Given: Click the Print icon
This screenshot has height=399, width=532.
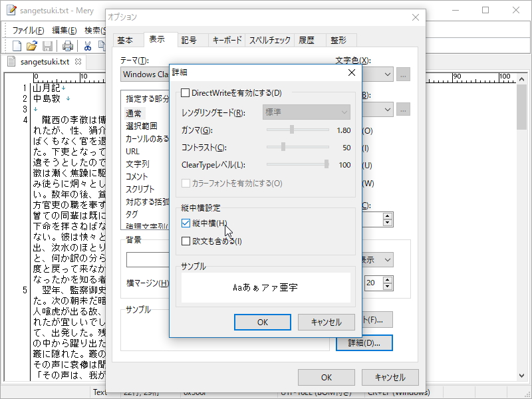Looking at the screenshot, I should 68,45.
